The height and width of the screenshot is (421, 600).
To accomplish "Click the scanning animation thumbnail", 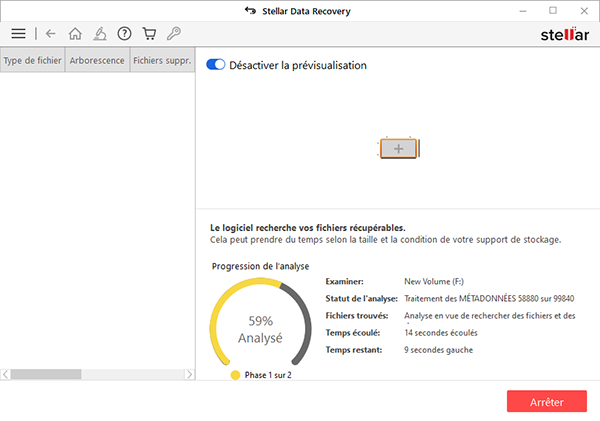I will 398,148.
